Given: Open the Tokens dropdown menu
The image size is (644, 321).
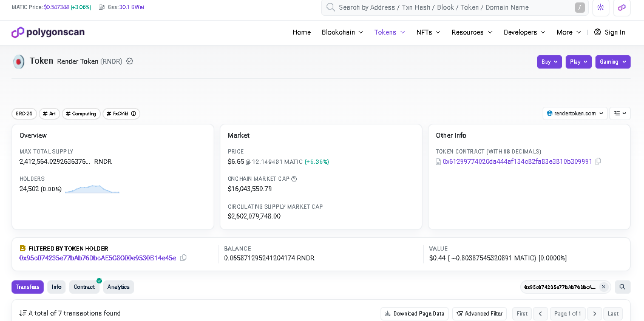Looking at the screenshot, I should 389,32.
